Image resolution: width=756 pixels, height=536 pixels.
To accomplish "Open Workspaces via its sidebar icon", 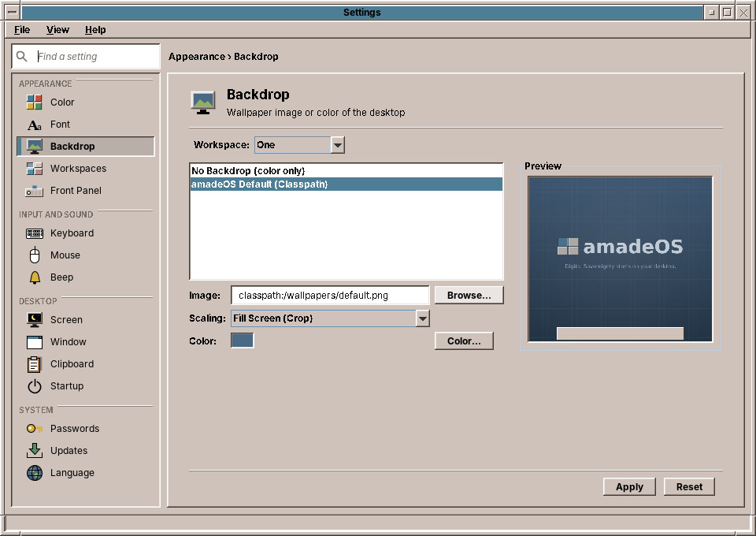I will coord(34,169).
